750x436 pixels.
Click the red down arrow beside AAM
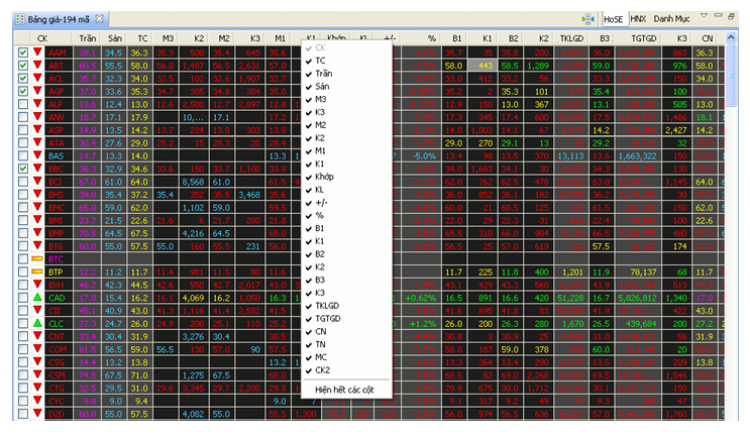37,52
